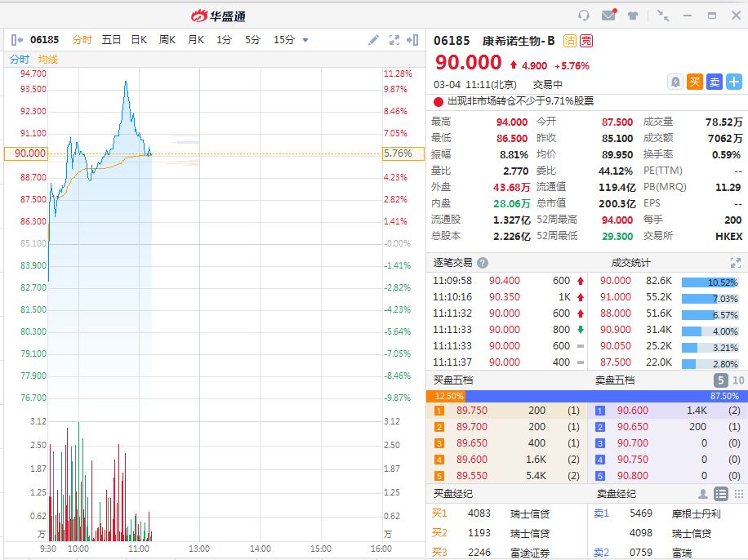The height and width of the screenshot is (560, 748).
Task: Select the pencil drawing tool
Action: [373, 40]
